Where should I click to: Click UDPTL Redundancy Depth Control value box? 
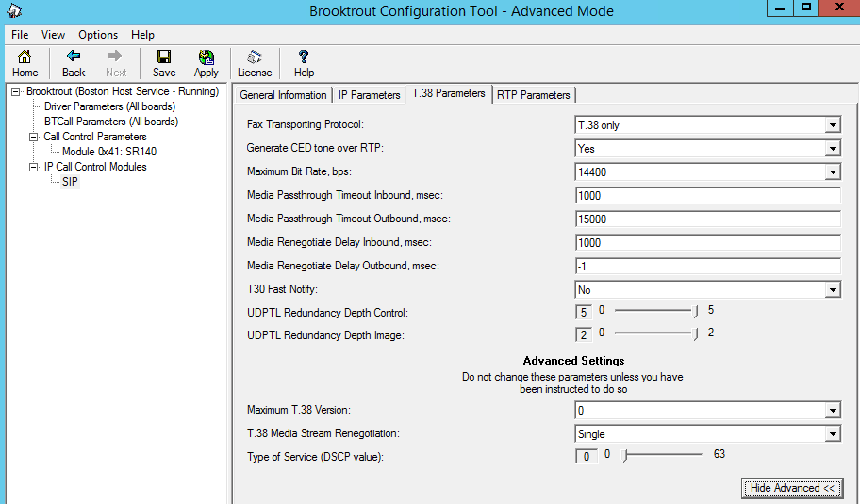(584, 312)
